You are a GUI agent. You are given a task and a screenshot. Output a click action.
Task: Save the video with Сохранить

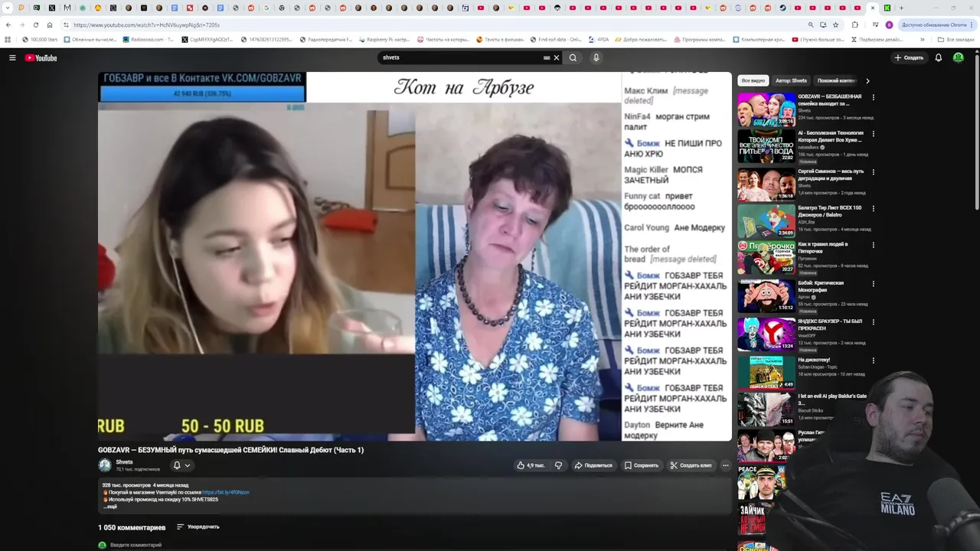(x=641, y=465)
